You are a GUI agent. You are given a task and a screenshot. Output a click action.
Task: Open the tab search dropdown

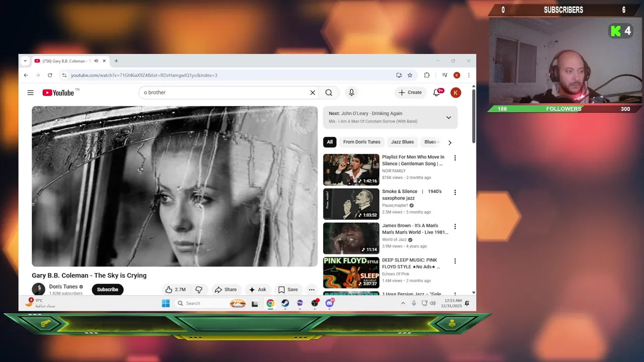pyautogui.click(x=25, y=61)
